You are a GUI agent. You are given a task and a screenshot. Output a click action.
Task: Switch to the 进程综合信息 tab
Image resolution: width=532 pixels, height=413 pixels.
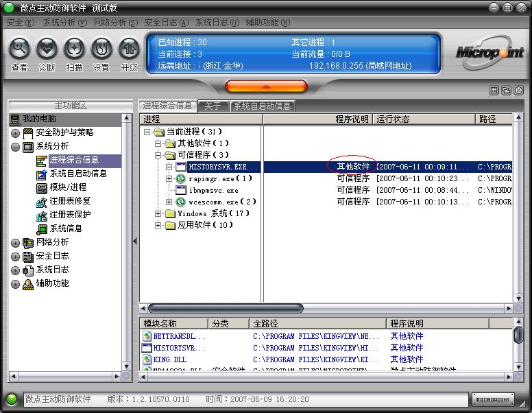(x=167, y=106)
